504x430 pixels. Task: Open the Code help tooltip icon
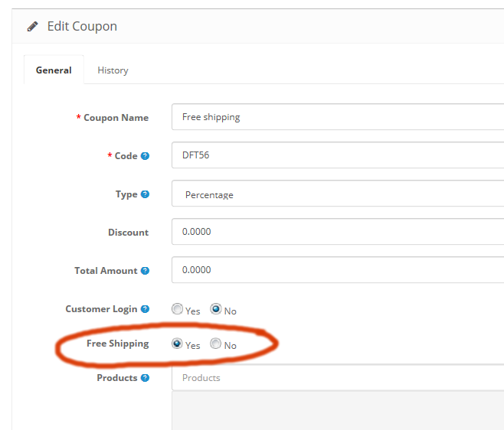click(x=145, y=156)
